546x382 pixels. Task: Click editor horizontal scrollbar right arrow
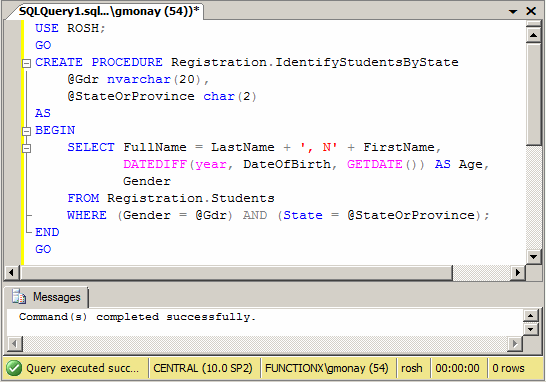tap(518, 272)
